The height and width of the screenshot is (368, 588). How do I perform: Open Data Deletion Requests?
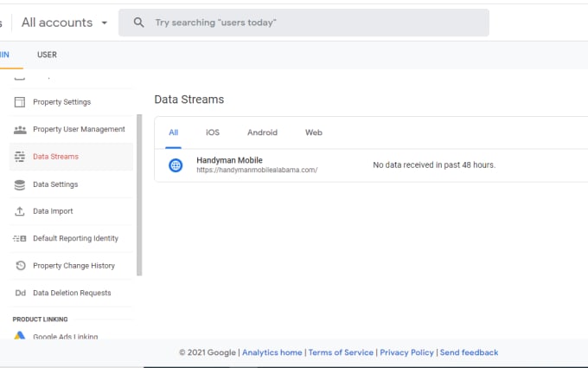click(72, 293)
